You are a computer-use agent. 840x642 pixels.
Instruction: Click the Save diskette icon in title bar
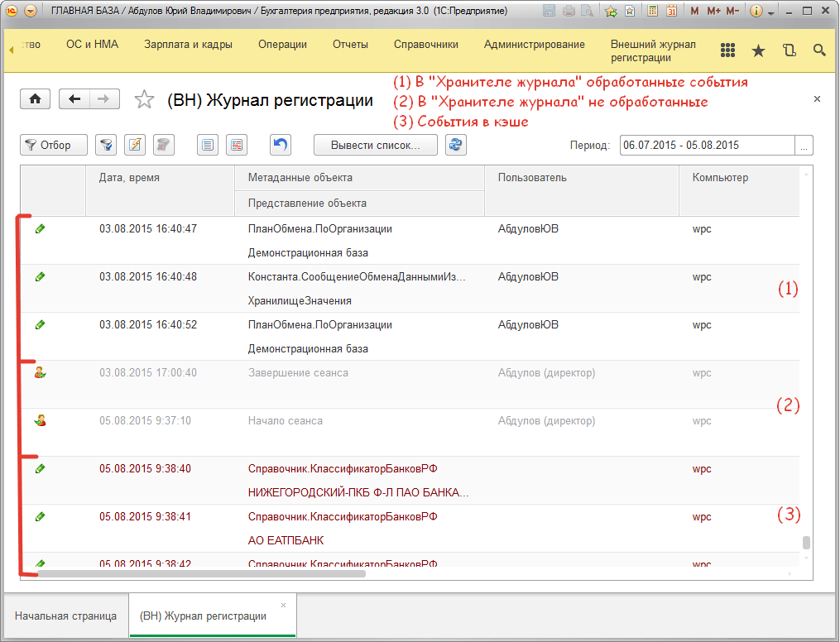550,11
